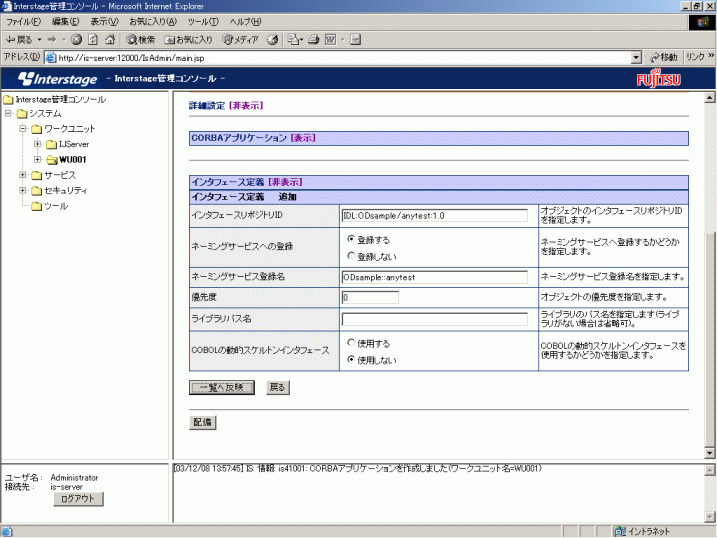Click the main content vertical scrollbar thumb
This screenshot has height=538, width=717.
[x=709, y=338]
